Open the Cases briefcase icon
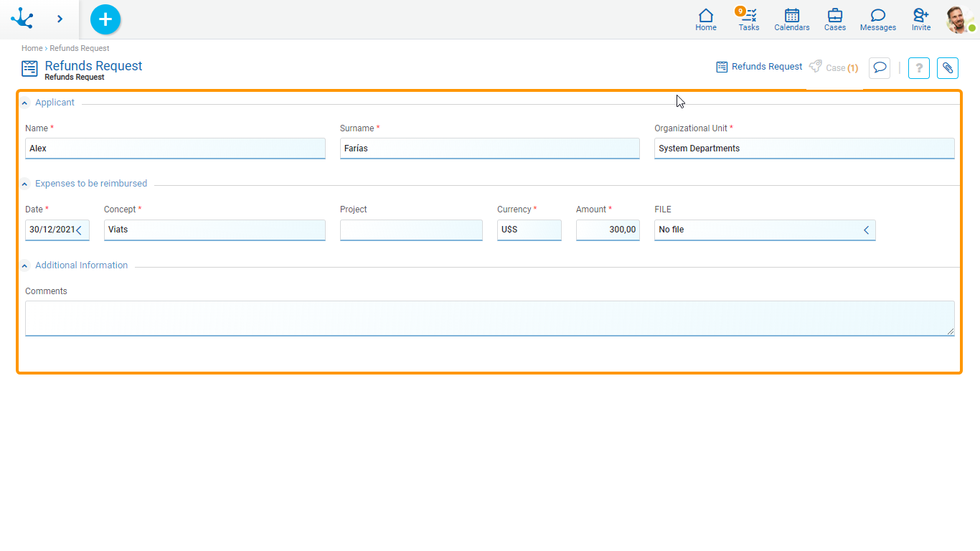 tap(834, 19)
